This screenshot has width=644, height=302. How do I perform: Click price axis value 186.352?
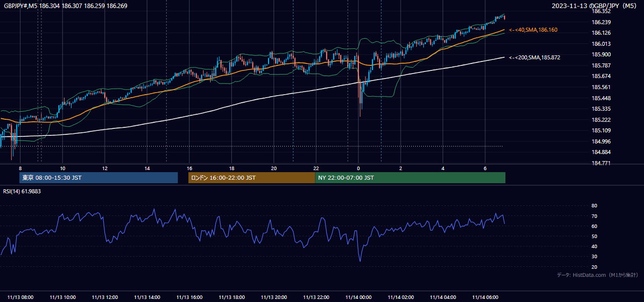tap(601, 11)
